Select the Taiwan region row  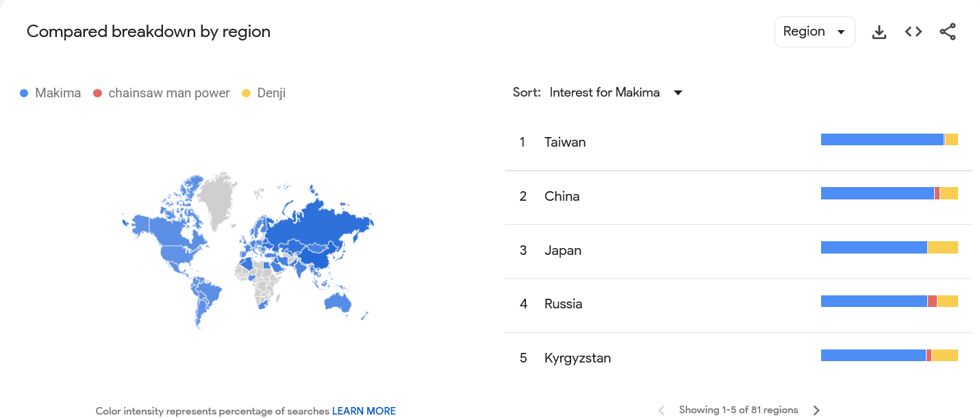pyautogui.click(x=565, y=143)
